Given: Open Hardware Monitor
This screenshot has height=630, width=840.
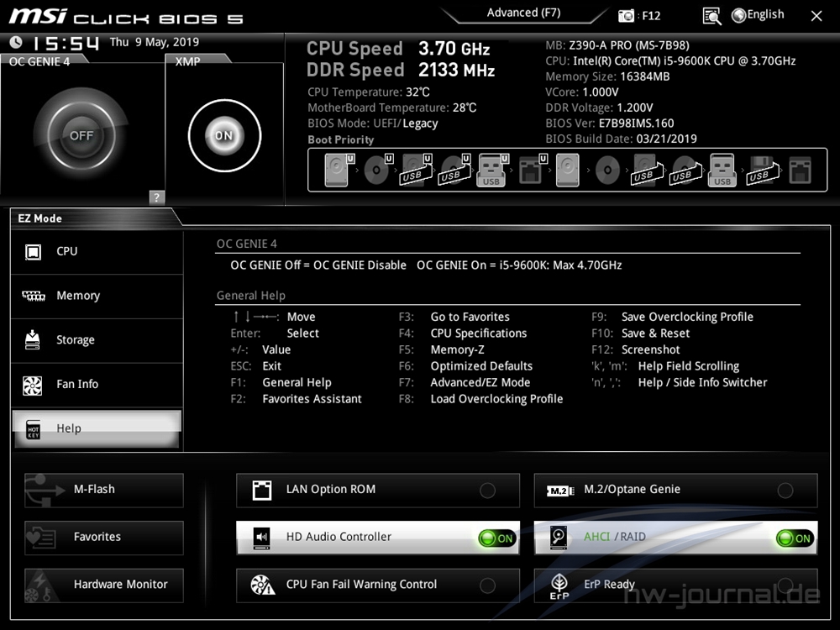Looking at the screenshot, I should pos(104,585).
